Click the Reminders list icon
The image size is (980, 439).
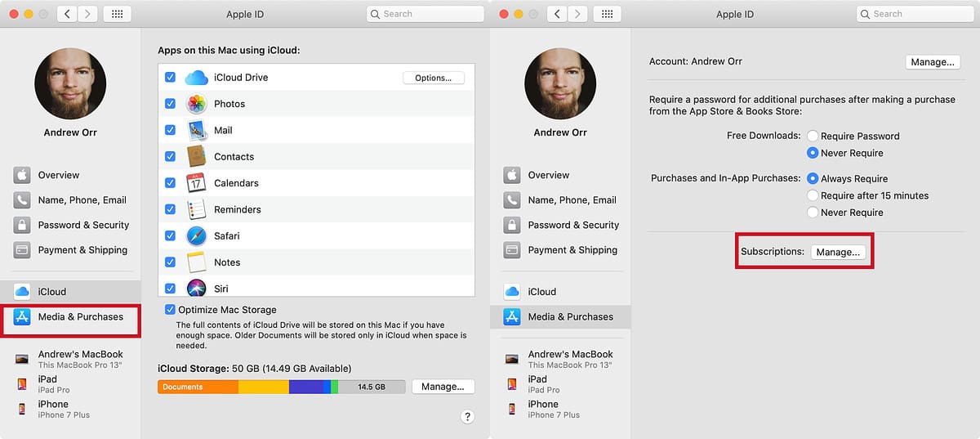(197, 209)
